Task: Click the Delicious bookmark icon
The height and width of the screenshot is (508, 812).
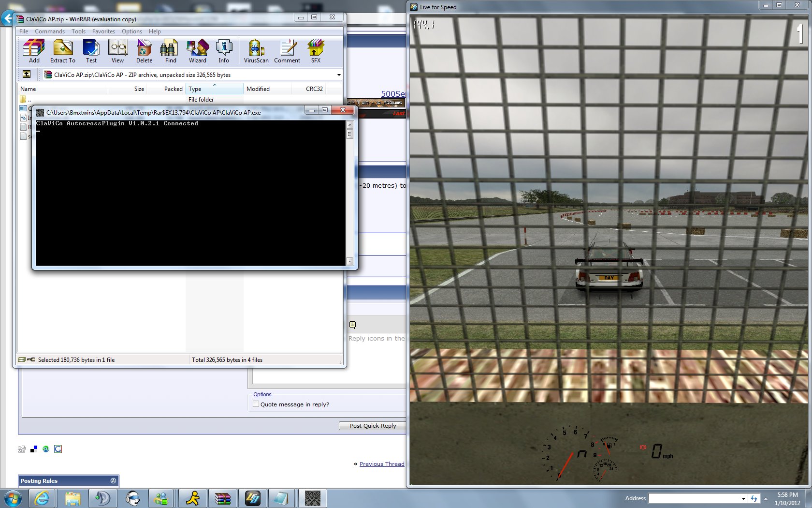Action: point(34,449)
